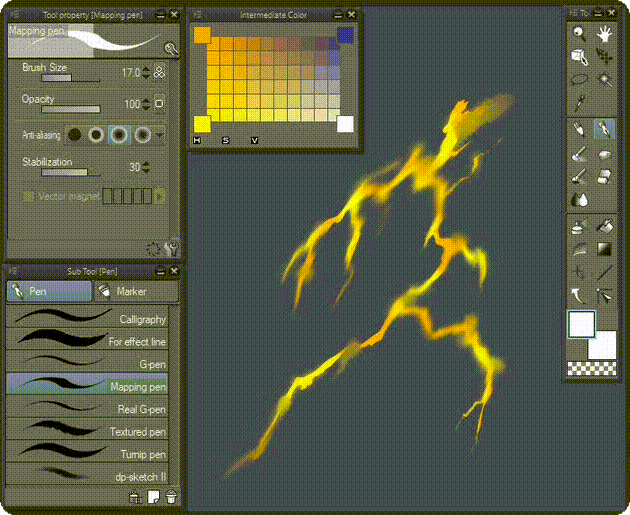630x515 pixels.
Task: Pick the blue corner color swatch
Action: [345, 35]
